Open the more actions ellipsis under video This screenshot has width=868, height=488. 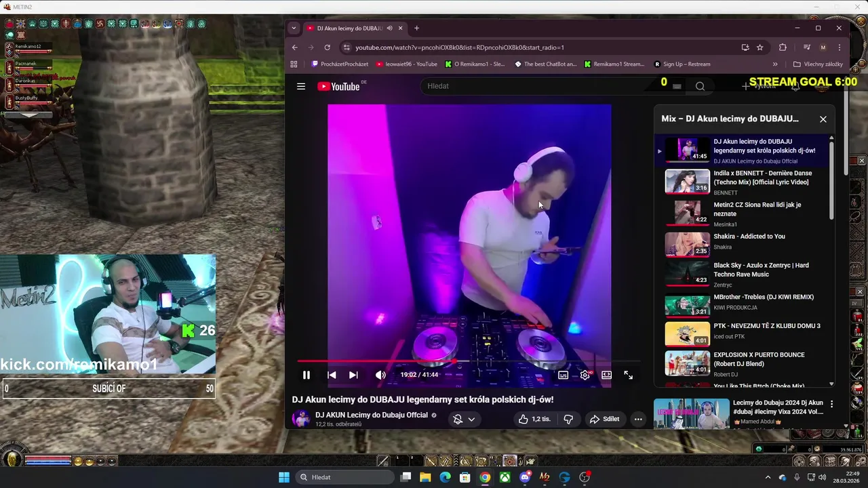coord(638,419)
